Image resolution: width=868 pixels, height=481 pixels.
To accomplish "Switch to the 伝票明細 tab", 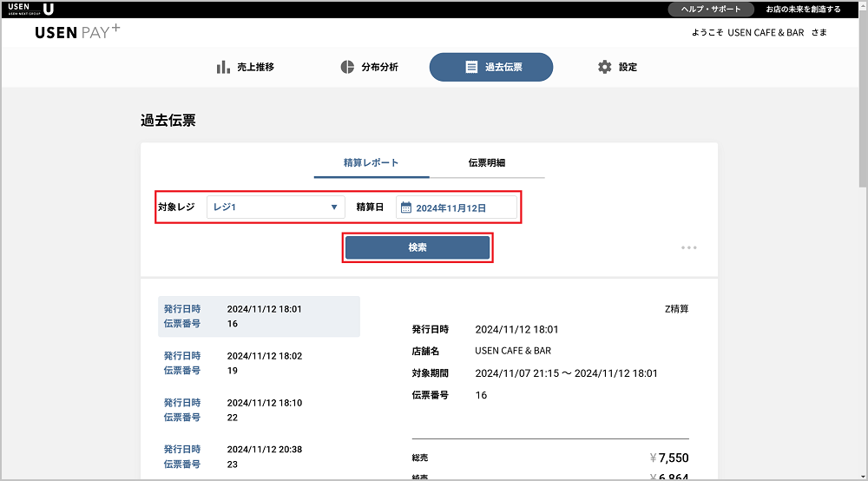I will pos(487,162).
